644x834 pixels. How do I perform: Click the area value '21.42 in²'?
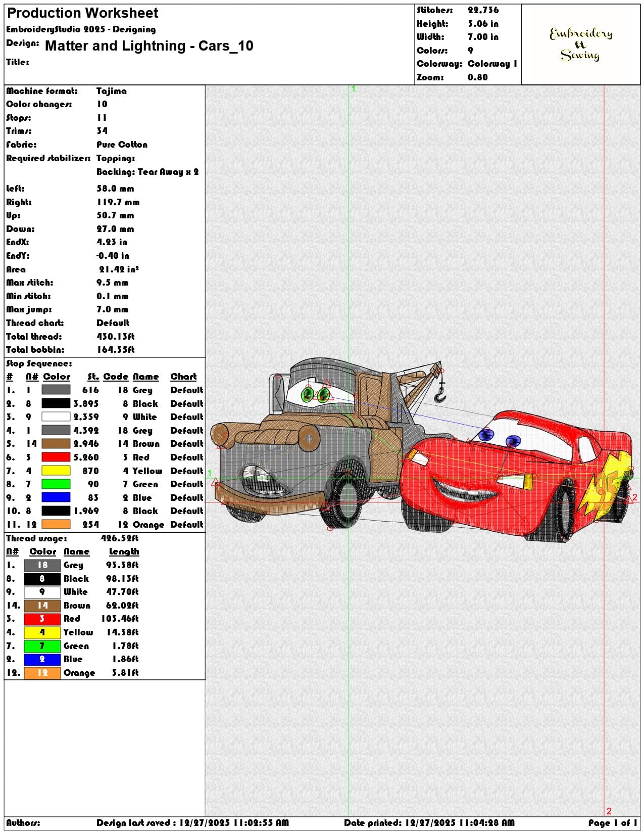(x=119, y=269)
